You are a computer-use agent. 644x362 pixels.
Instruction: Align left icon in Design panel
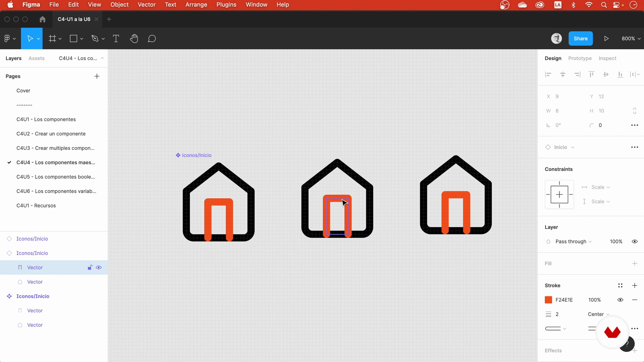(548, 74)
